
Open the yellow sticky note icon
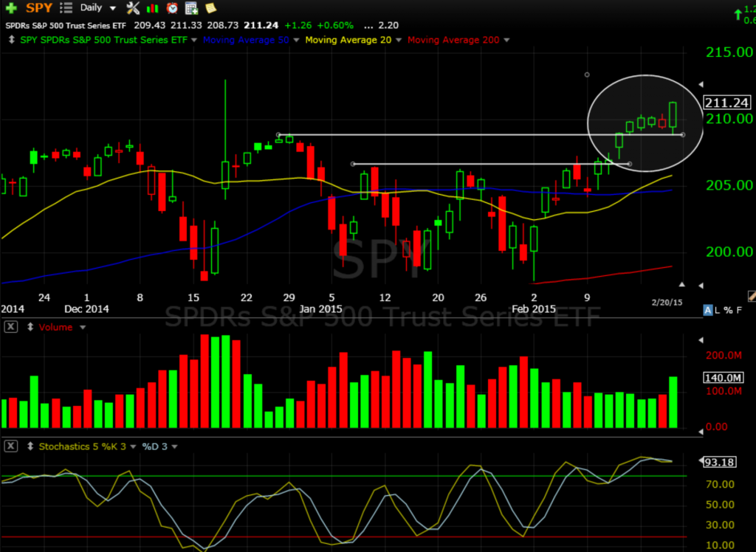(x=210, y=7)
